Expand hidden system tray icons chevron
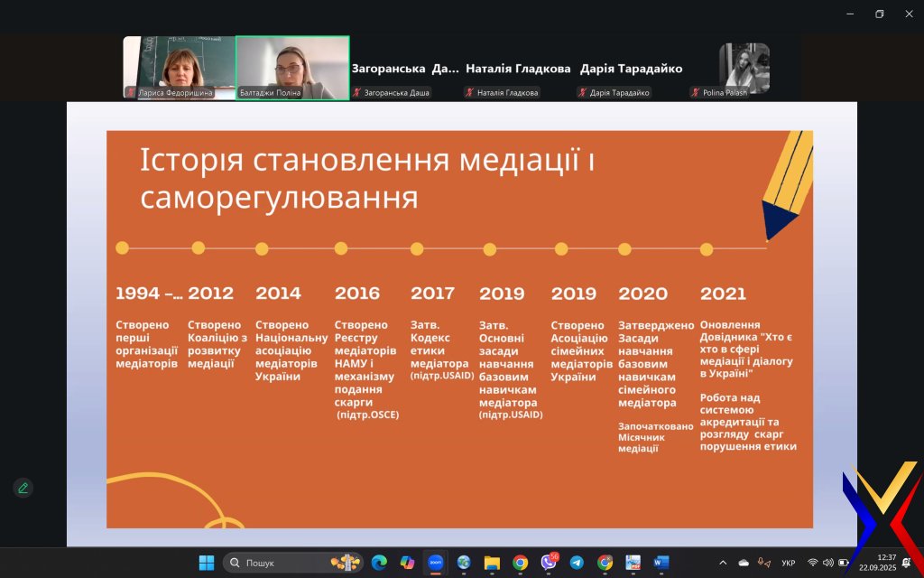The height and width of the screenshot is (578, 924). tap(722, 563)
